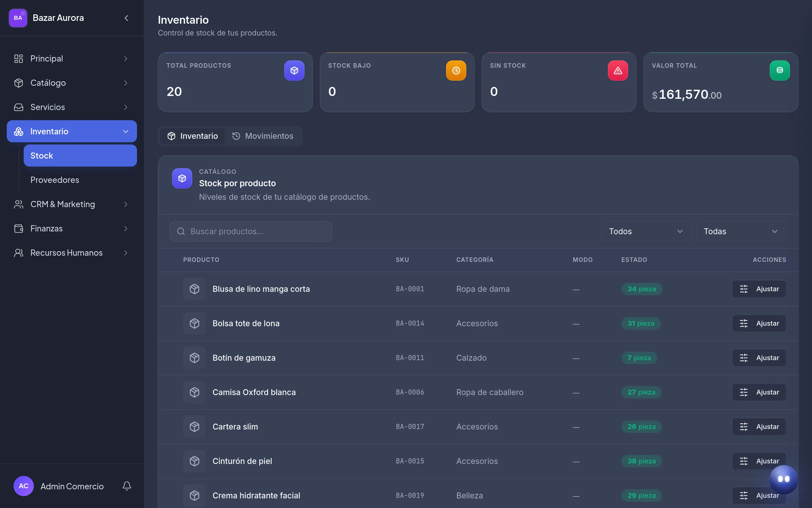Screen dimensions: 812x508
Task: Click the 34 pieza status badge
Action: point(641,289)
